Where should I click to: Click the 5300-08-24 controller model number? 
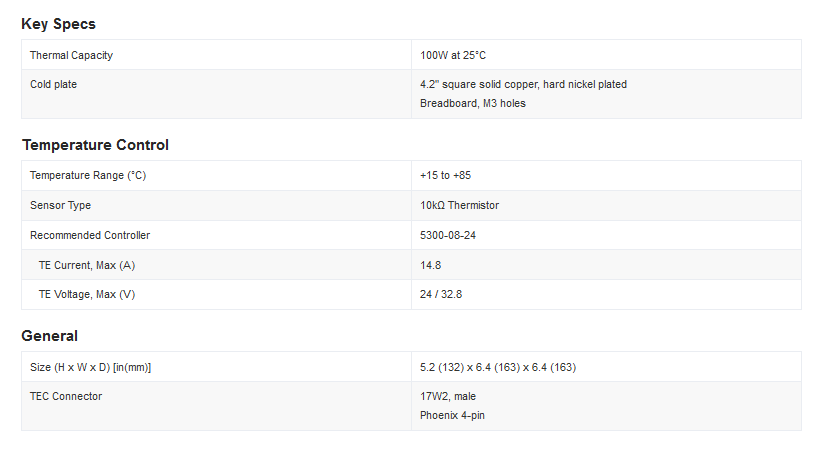click(x=450, y=236)
